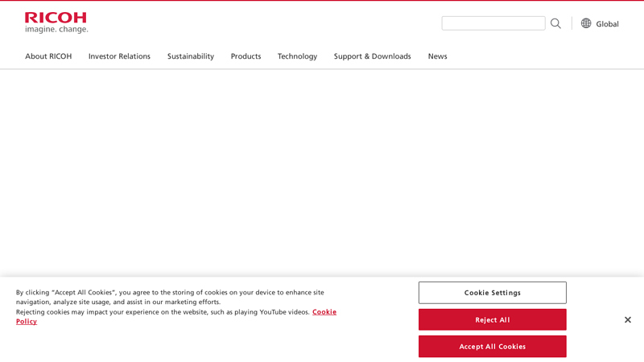Image resolution: width=644 pixels, height=362 pixels.
Task: Click the globe icon next to Global
Action: click(x=586, y=23)
